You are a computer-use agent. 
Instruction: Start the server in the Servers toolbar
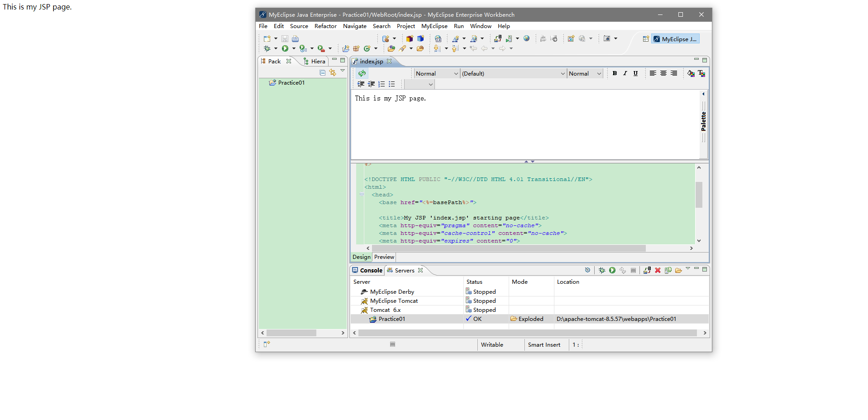612,270
